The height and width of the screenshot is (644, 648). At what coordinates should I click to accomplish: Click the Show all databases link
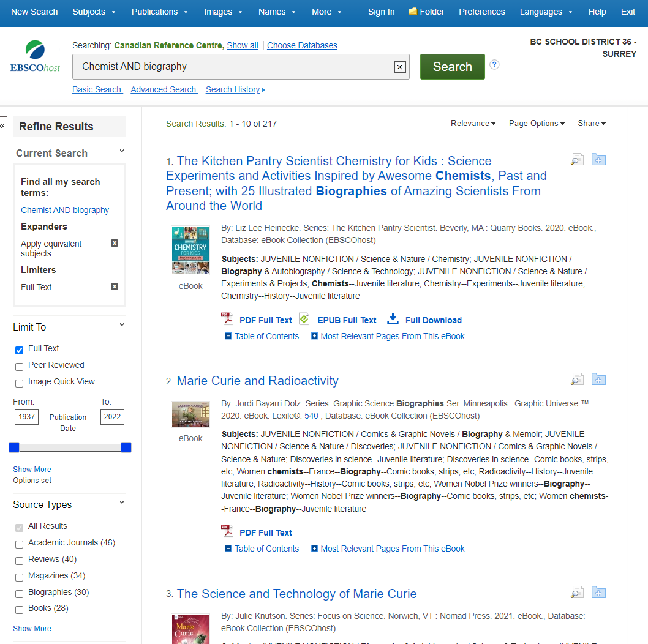pyautogui.click(x=242, y=45)
